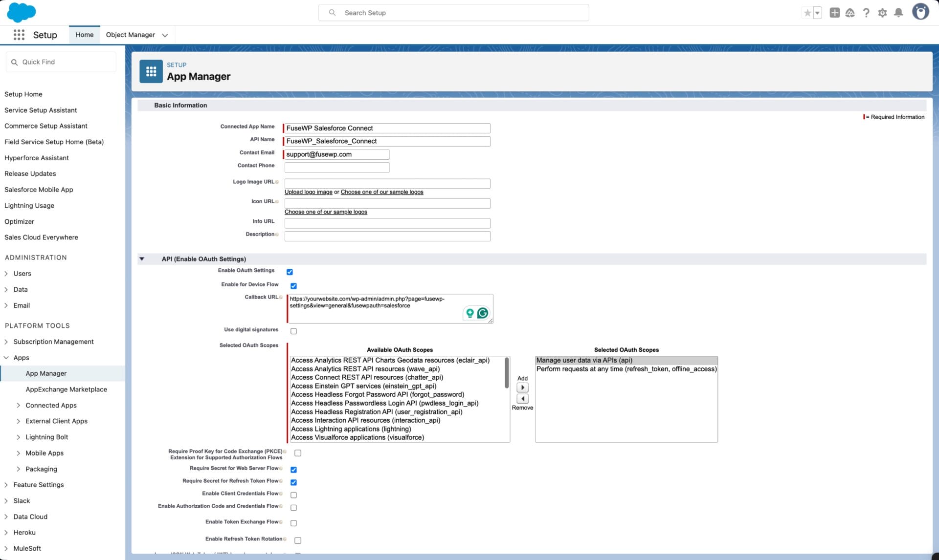
Task: Toggle Enable for Device Flow checkbox
Action: coord(293,286)
